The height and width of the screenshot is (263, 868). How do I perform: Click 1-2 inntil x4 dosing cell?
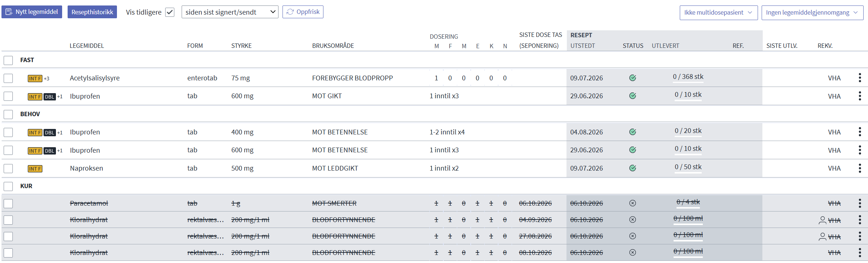[447, 132]
